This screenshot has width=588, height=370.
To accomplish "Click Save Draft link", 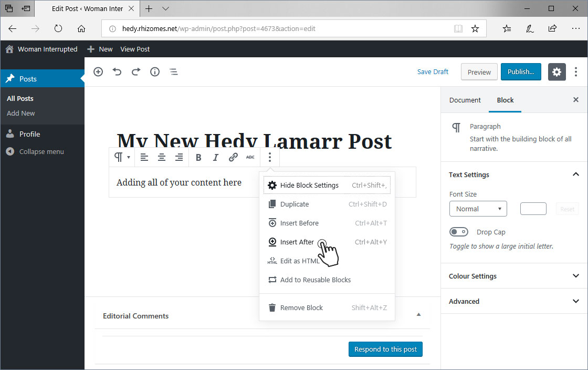I will [x=433, y=71].
